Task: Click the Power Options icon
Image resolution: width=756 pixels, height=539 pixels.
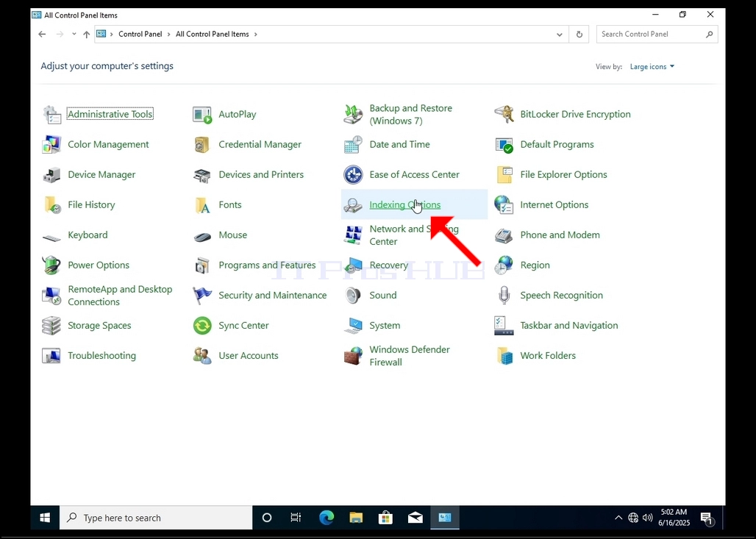Action: (x=51, y=265)
